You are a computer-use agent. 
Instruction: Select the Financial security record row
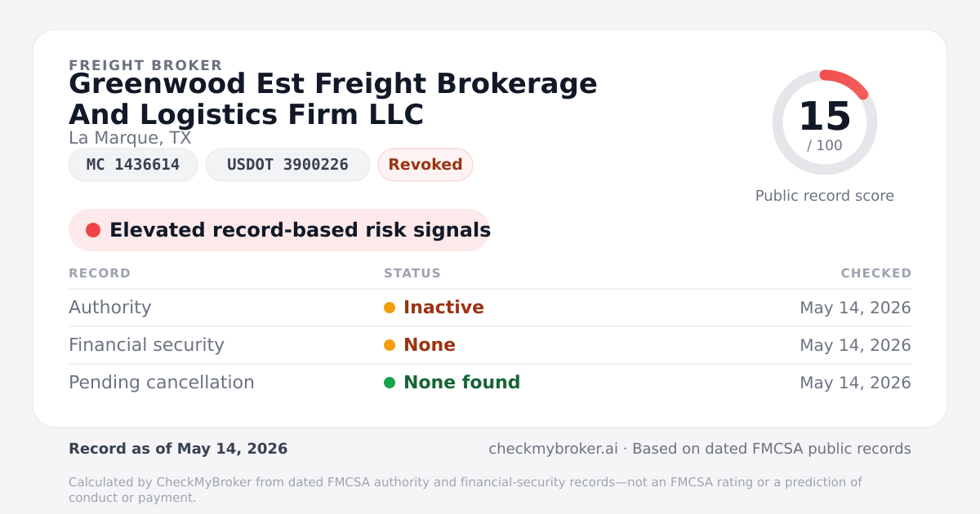pos(490,345)
